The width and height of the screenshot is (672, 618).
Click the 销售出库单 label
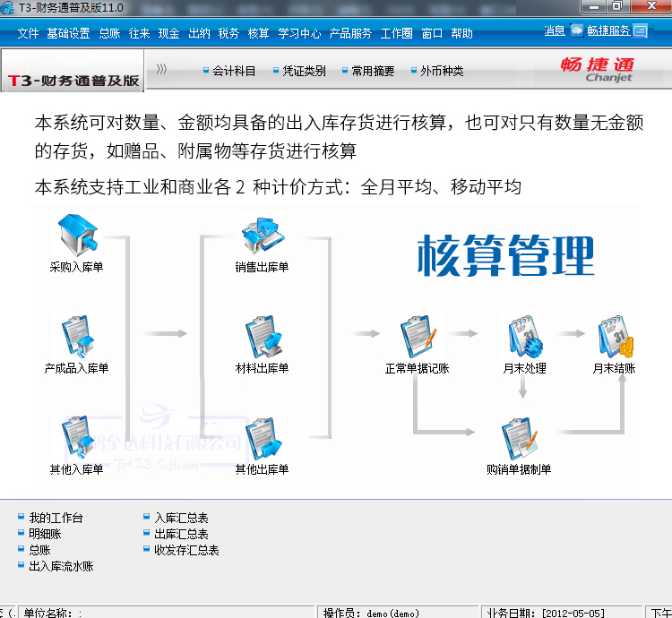(262, 267)
